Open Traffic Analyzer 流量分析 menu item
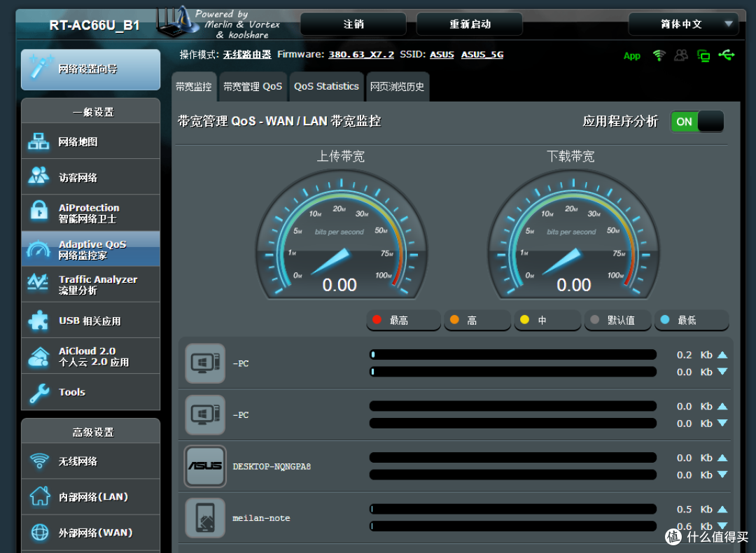The height and width of the screenshot is (553, 756). click(x=90, y=284)
